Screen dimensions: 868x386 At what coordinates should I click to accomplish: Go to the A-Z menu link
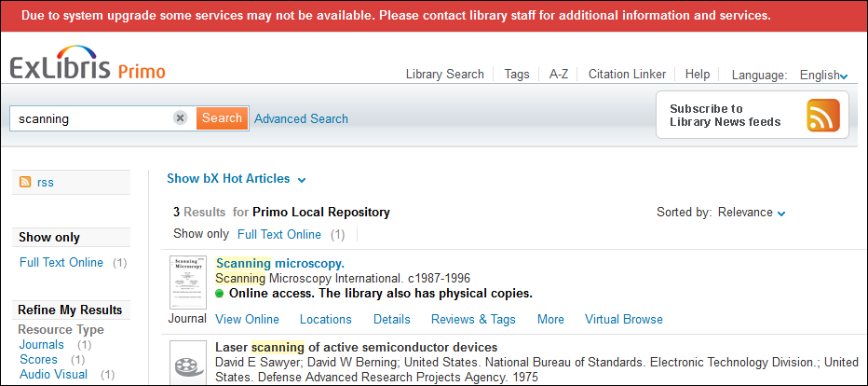pos(559,75)
